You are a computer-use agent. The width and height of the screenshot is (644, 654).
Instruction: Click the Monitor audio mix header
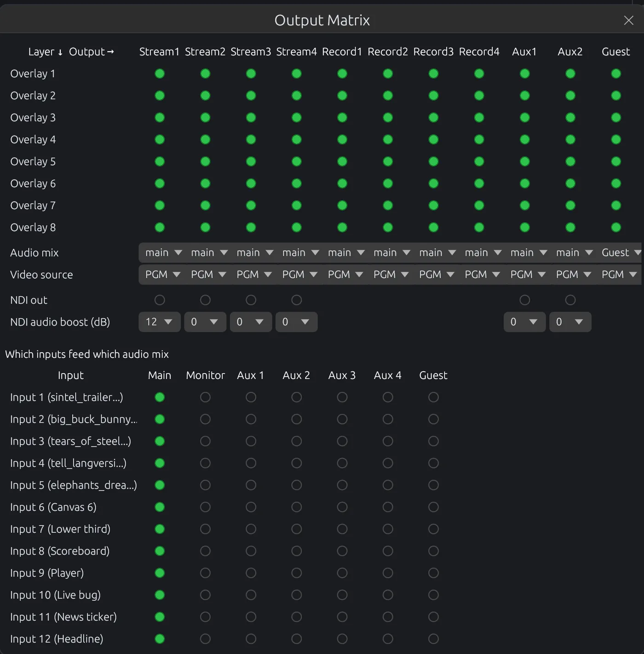coord(205,375)
